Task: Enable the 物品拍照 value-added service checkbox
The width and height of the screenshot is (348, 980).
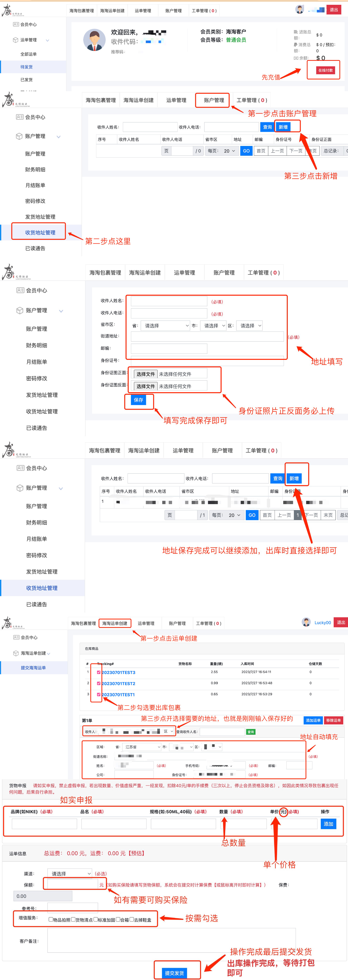Action: click(50, 919)
